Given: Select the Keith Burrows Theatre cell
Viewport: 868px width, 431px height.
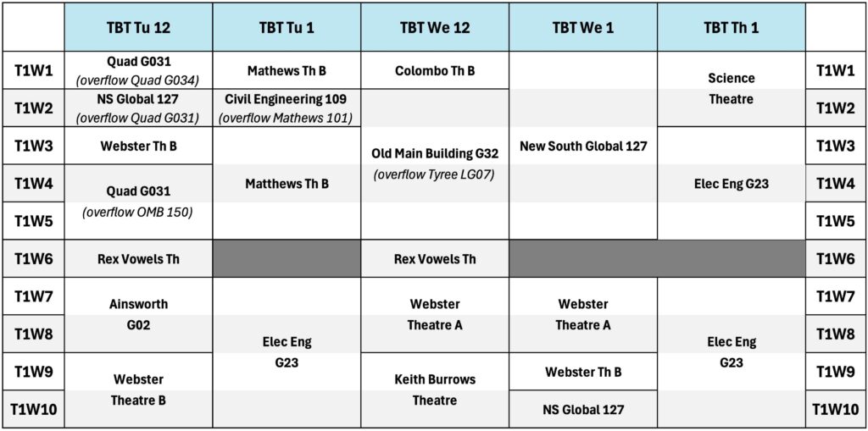Looking at the screenshot, I should pyautogui.click(x=435, y=390).
